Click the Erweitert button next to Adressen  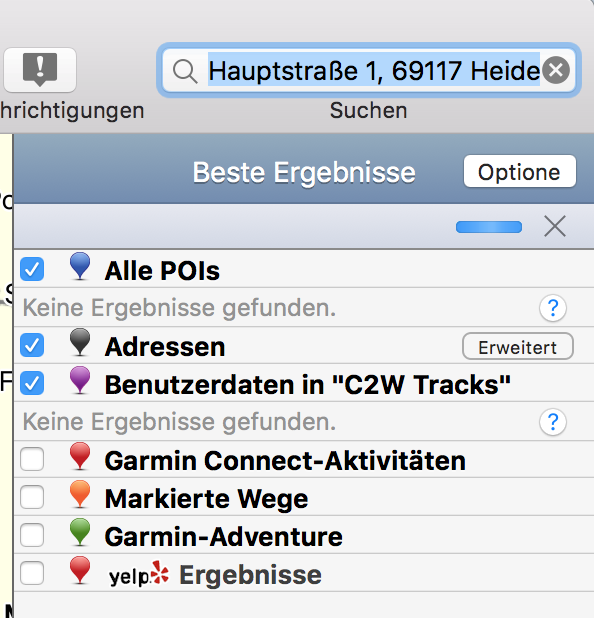(518, 346)
